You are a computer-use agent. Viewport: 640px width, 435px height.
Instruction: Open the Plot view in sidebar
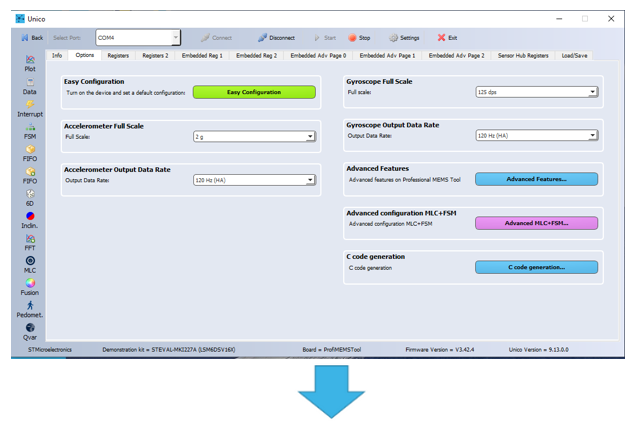pos(30,64)
